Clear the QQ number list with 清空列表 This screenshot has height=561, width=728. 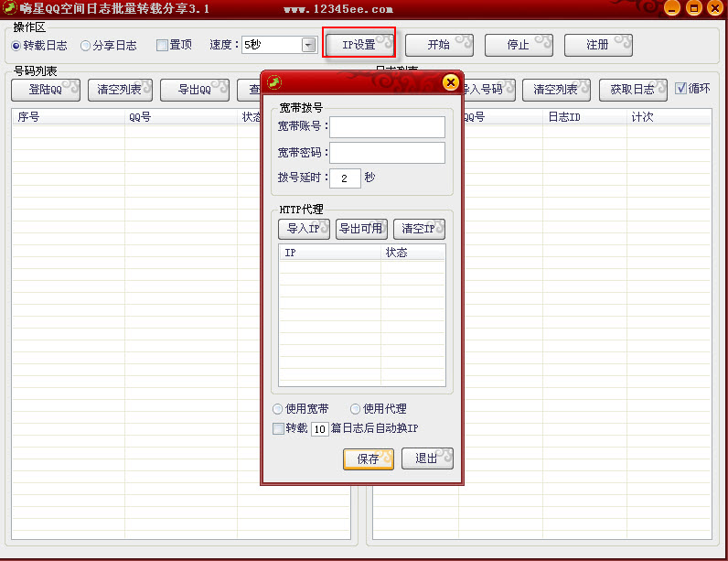[120, 89]
